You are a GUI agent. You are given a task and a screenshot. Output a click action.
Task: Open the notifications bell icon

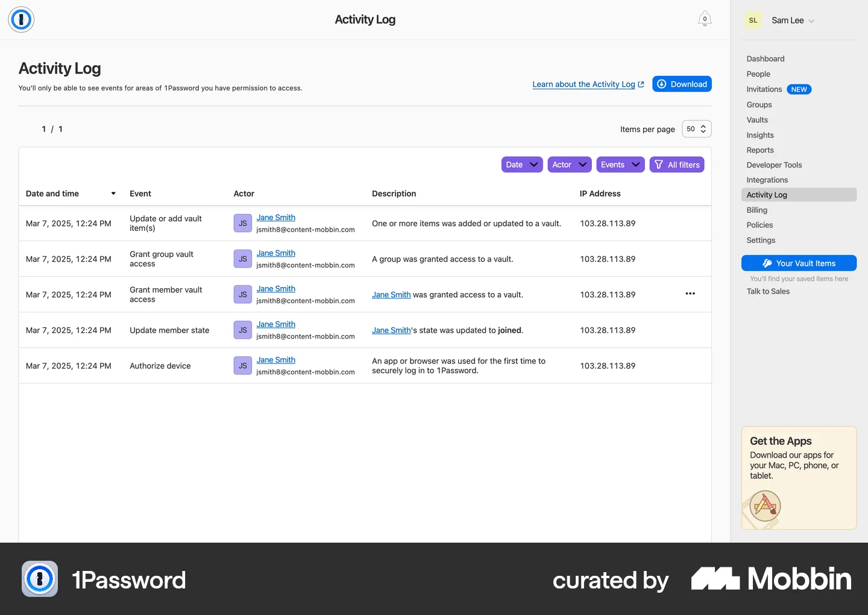[x=705, y=19]
